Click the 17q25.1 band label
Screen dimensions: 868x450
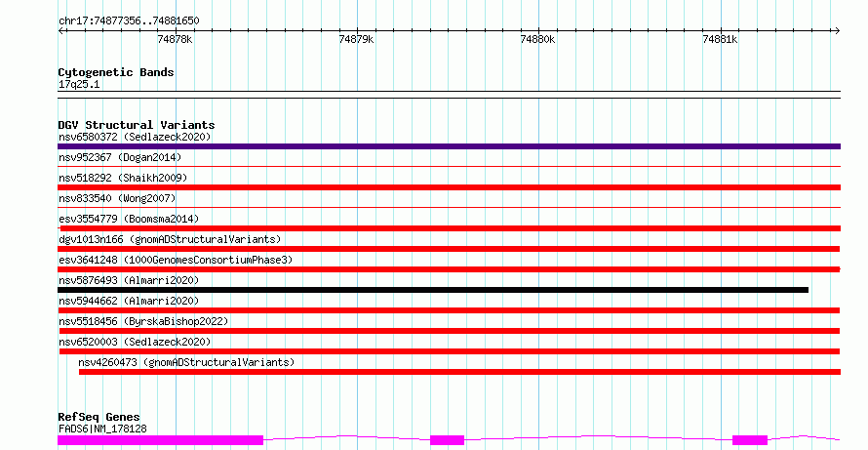coord(79,84)
